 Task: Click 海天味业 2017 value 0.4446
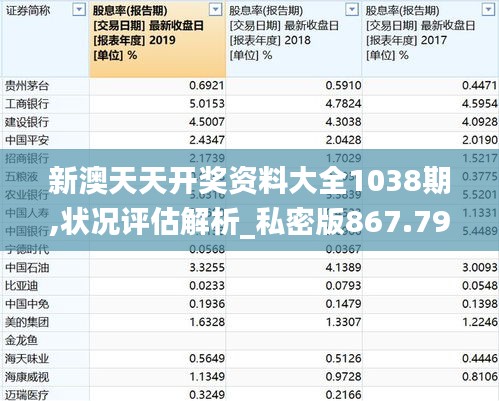[480, 358]
